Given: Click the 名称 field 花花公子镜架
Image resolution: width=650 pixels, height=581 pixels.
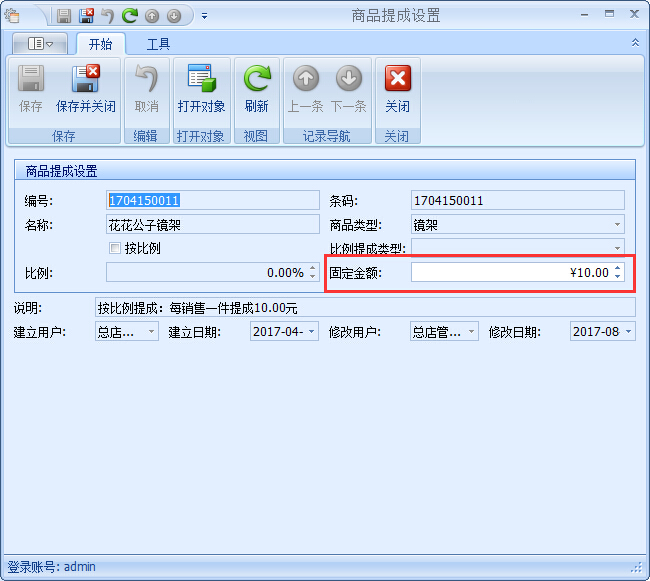Looking at the screenshot, I should point(213,225).
